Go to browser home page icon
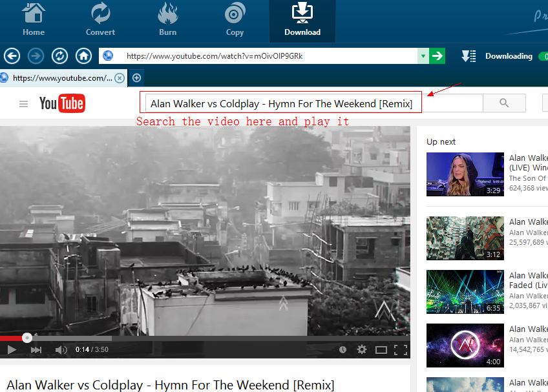The height and width of the screenshot is (392, 548). (83, 56)
